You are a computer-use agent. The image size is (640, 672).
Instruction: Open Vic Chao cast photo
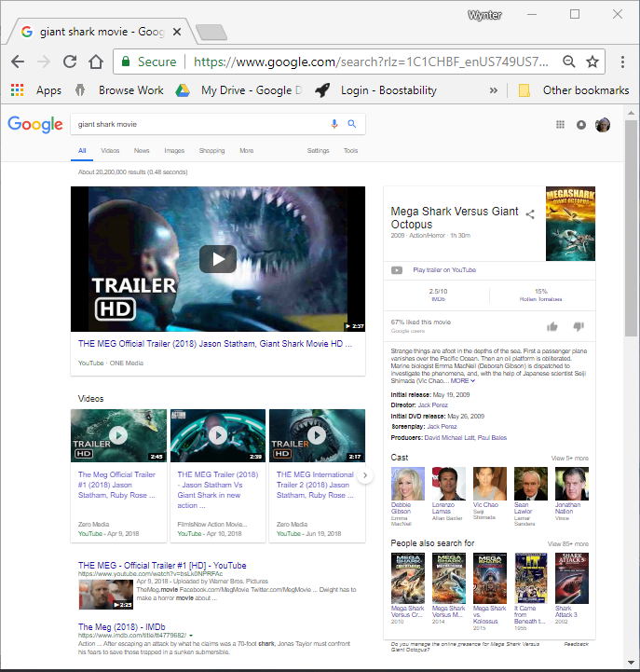(x=490, y=484)
